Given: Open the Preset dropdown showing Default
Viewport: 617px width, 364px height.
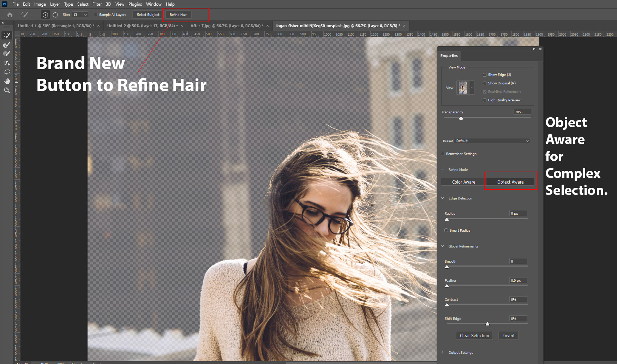Looking at the screenshot, I should click(492, 141).
